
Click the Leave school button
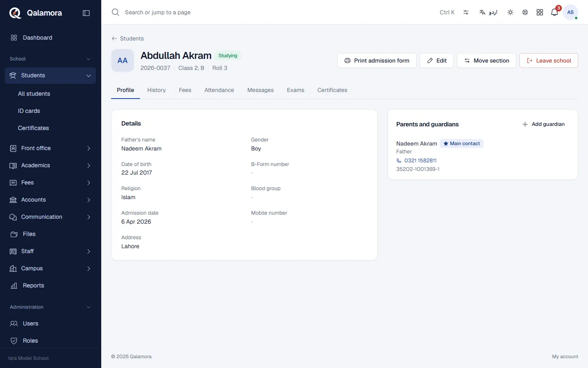tap(549, 61)
